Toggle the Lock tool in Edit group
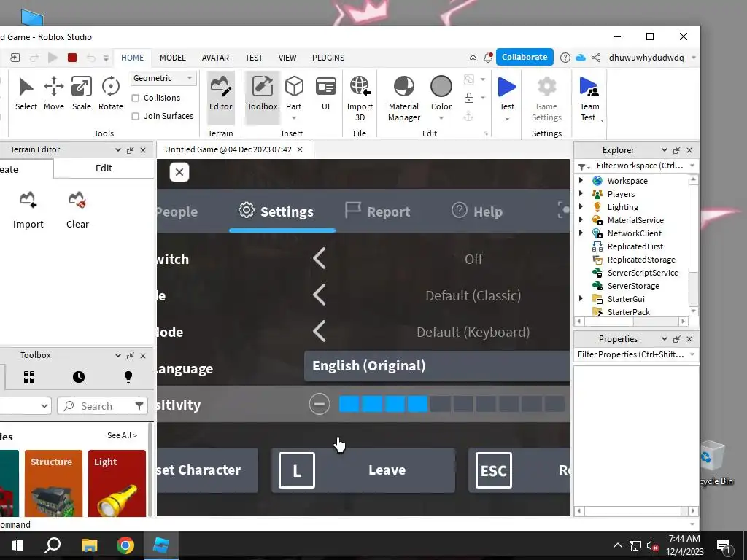The height and width of the screenshot is (560, 747). [x=469, y=98]
